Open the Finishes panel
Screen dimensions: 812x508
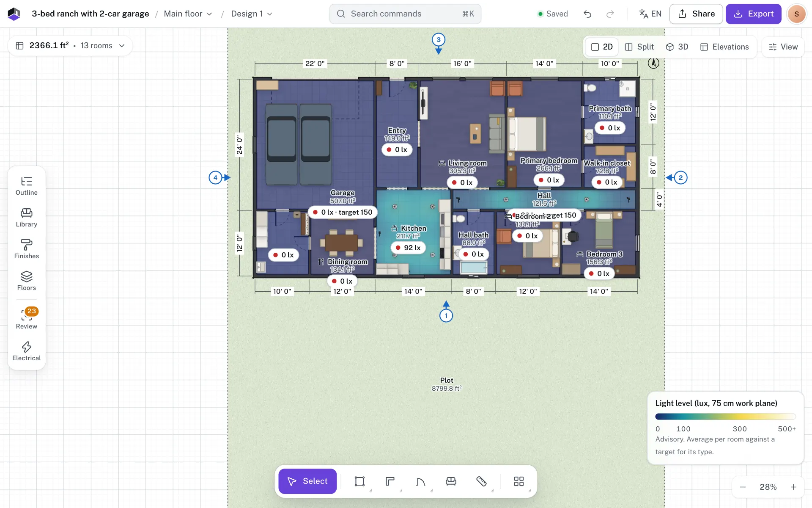click(27, 250)
